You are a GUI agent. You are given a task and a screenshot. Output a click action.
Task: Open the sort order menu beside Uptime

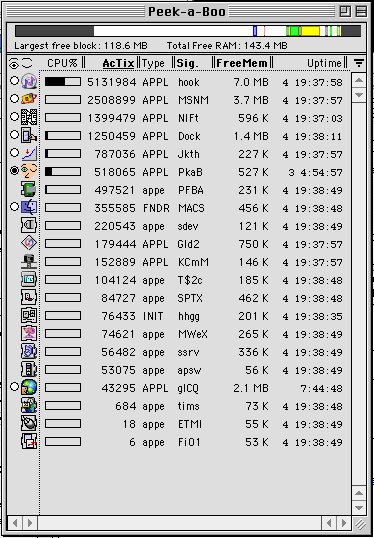pyautogui.click(x=359, y=63)
